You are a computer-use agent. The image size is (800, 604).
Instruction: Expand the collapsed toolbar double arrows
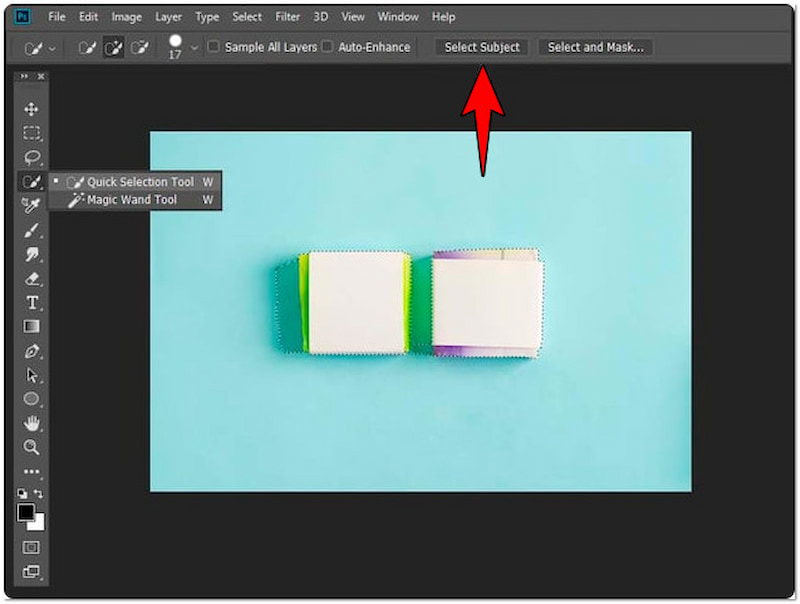coord(24,77)
